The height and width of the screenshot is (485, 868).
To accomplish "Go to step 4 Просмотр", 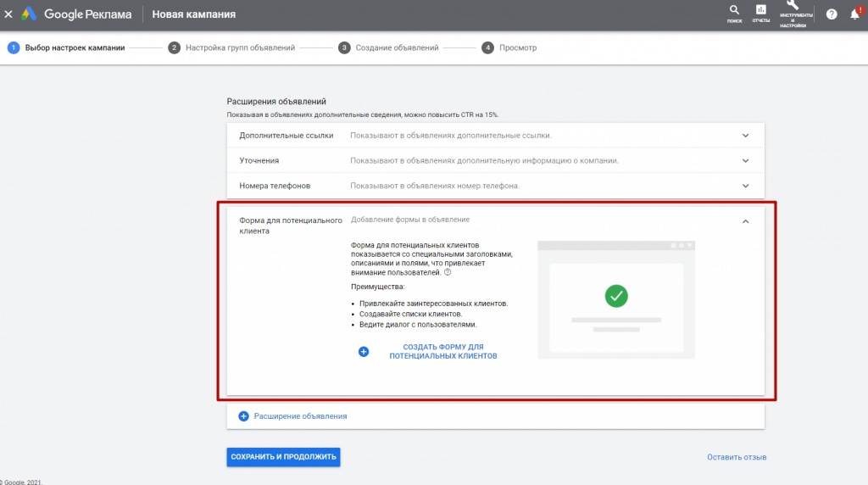I will pyautogui.click(x=509, y=47).
